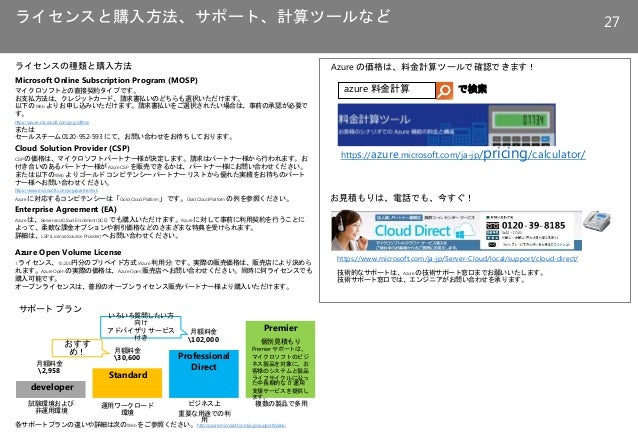This screenshot has width=638, height=442.
Task: Click the 'ライセンスの種類と購入方法' subheading
Action: pyautogui.click(x=73, y=66)
